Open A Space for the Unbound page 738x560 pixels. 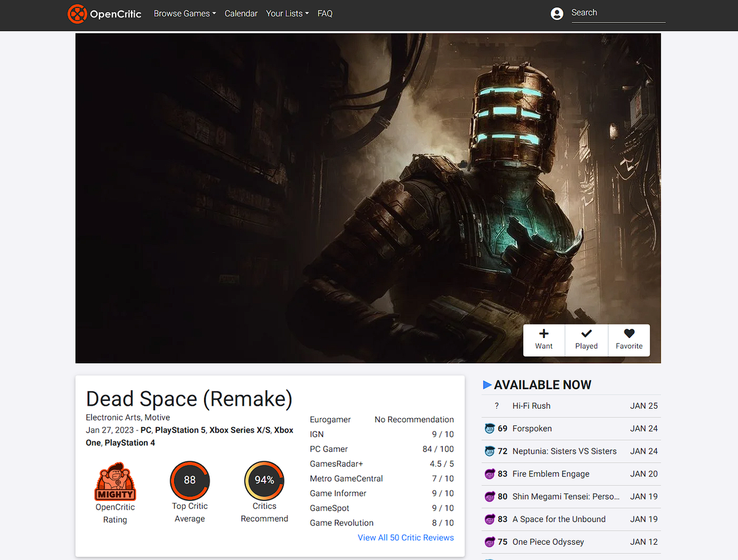559,519
